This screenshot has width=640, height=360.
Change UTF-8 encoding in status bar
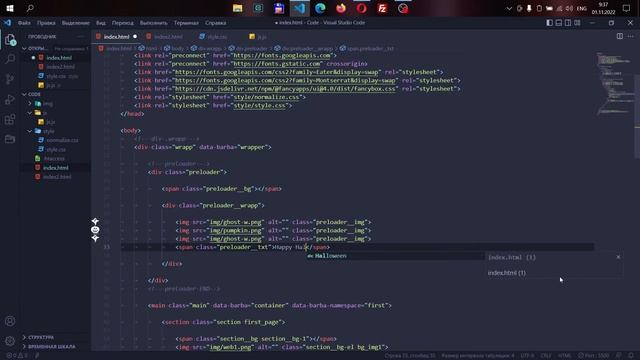pyautogui.click(x=527, y=356)
